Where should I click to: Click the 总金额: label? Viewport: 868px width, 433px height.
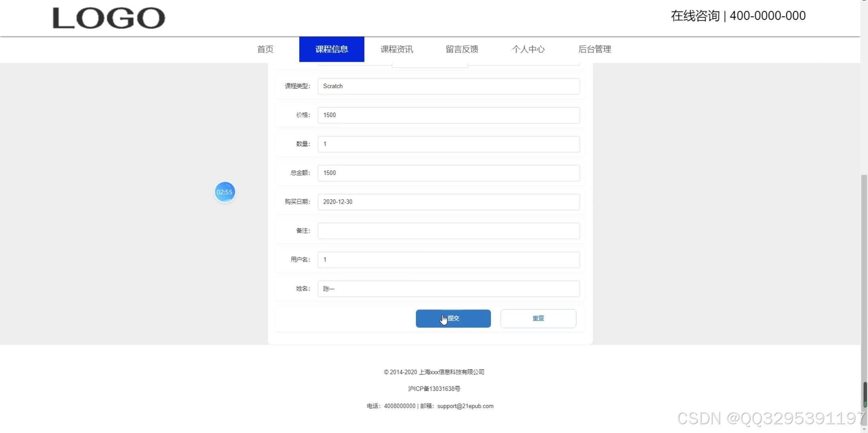pyautogui.click(x=300, y=173)
